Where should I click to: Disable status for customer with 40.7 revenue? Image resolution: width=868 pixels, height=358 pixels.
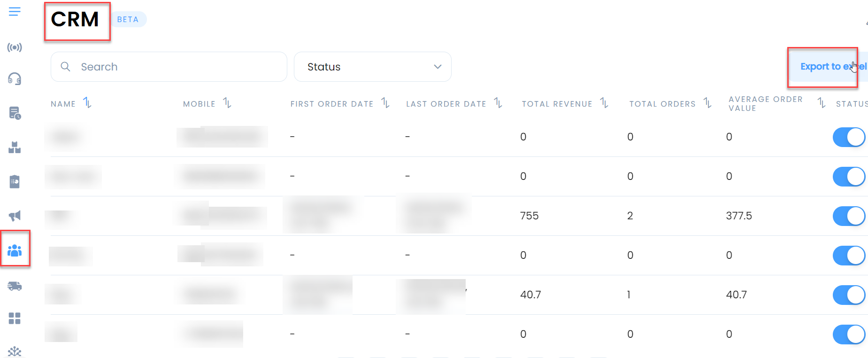pos(849,295)
